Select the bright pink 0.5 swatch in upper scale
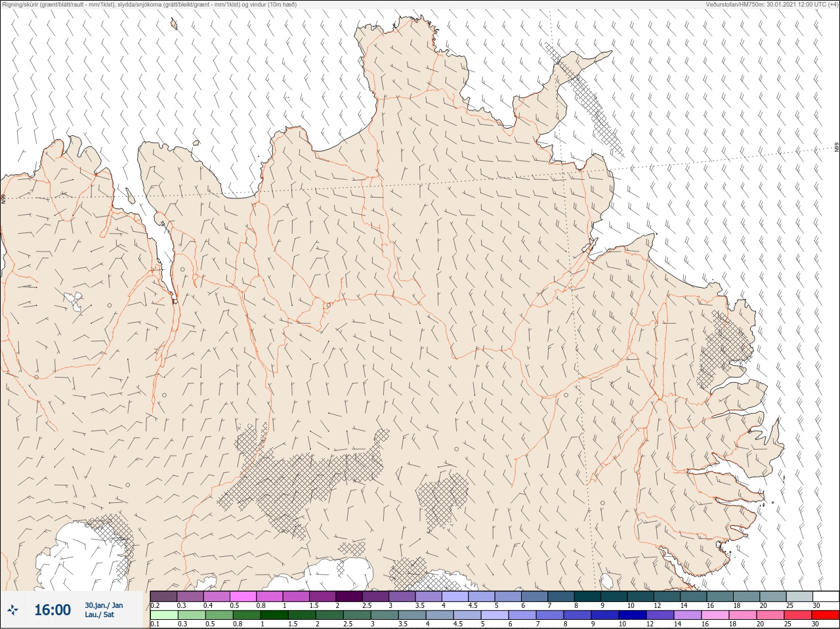Image resolution: width=840 pixels, height=629 pixels. tap(243, 596)
